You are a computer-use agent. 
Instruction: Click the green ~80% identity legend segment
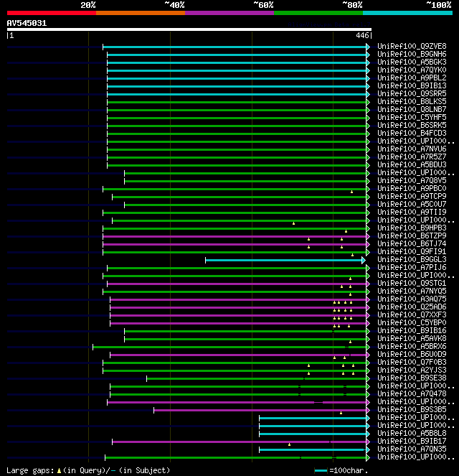(x=318, y=13)
